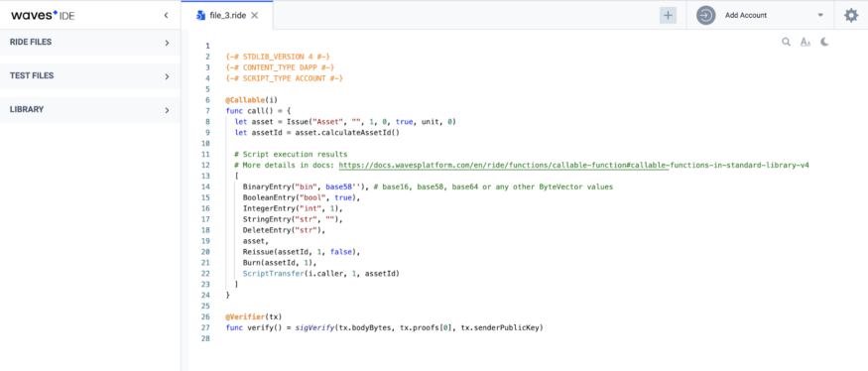Viewport: 868px width, 371px height.
Task: Click line number 7 in the gutter
Action: [x=207, y=111]
